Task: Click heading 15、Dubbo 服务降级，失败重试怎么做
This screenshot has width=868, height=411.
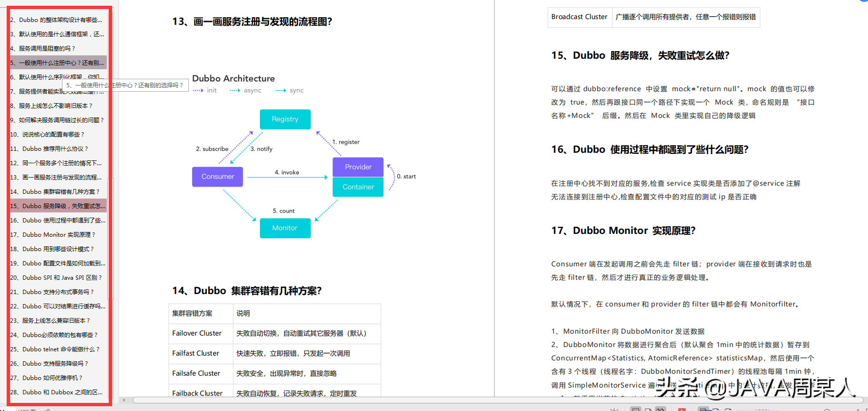Action: (x=640, y=55)
